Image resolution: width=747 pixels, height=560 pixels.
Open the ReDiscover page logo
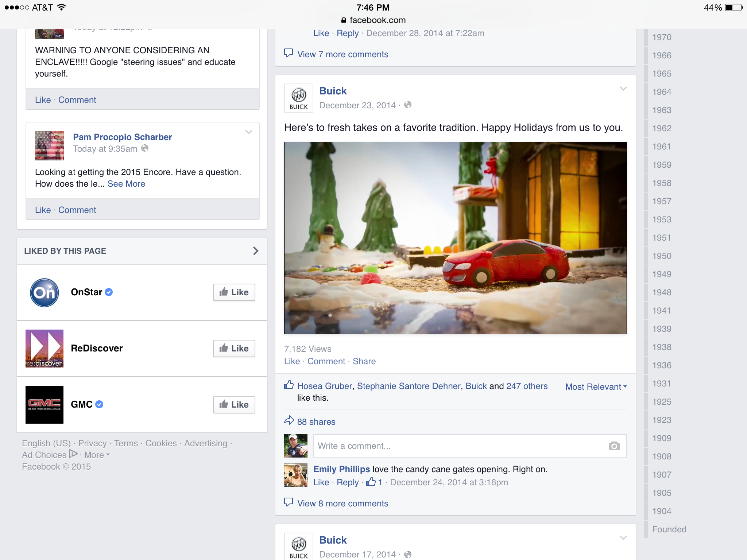[x=44, y=348]
